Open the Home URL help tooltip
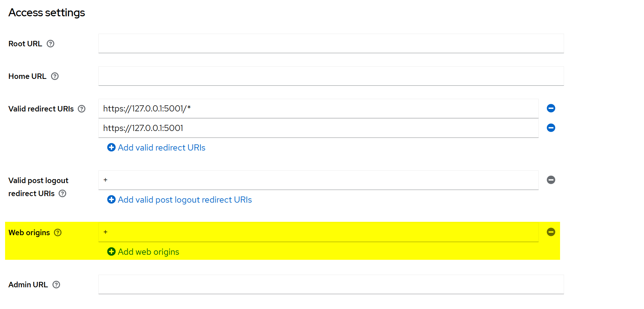 coord(55,76)
